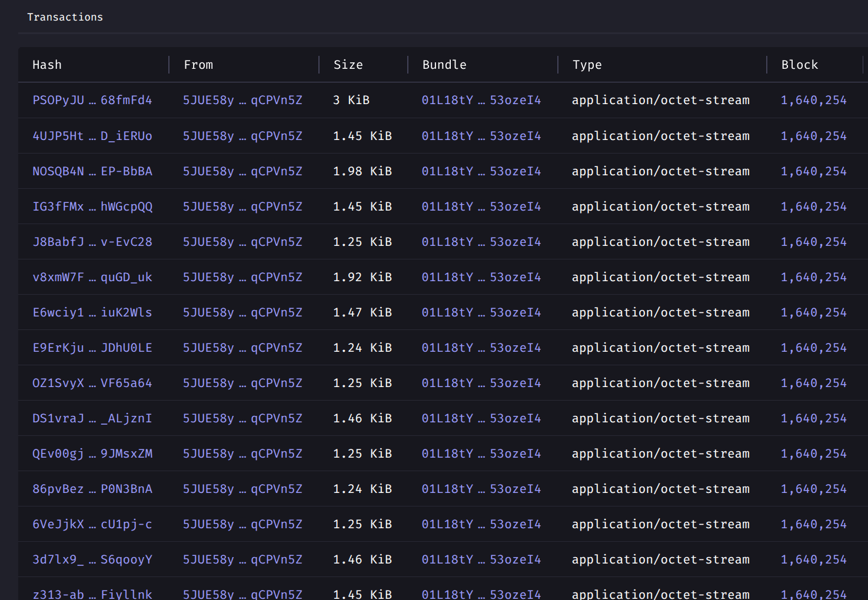Open bundle link in 86pvBez row
Screen dimensions: 868x600
click(x=481, y=489)
